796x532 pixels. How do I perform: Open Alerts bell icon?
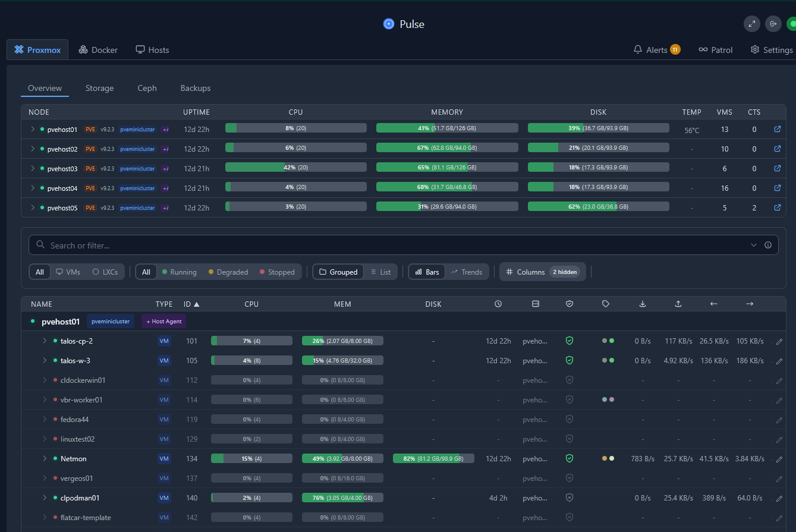coord(638,50)
